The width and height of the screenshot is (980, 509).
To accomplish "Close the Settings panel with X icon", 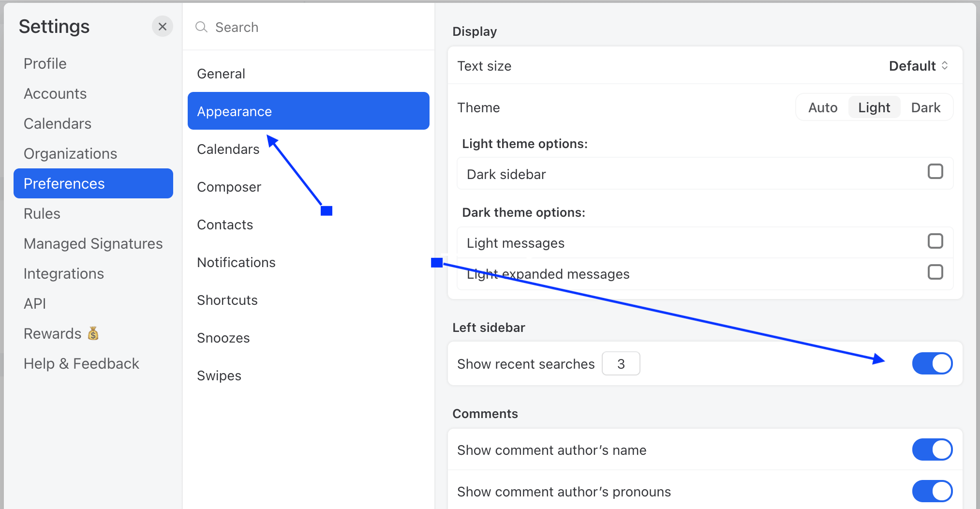I will point(163,27).
